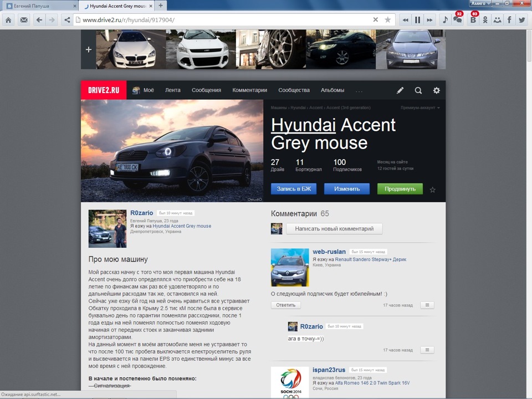This screenshot has width=532, height=399.
Task: Add to favorites with star beside Продвинуть
Action: click(433, 190)
